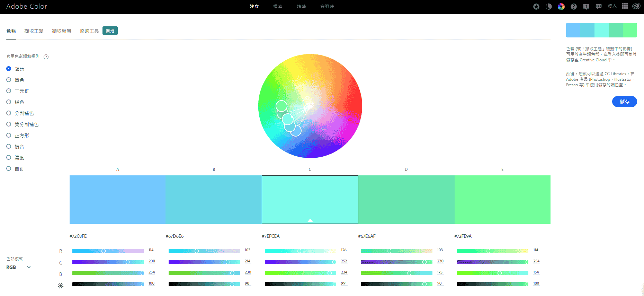Select color swatch D #67E6AF

tap(406, 200)
